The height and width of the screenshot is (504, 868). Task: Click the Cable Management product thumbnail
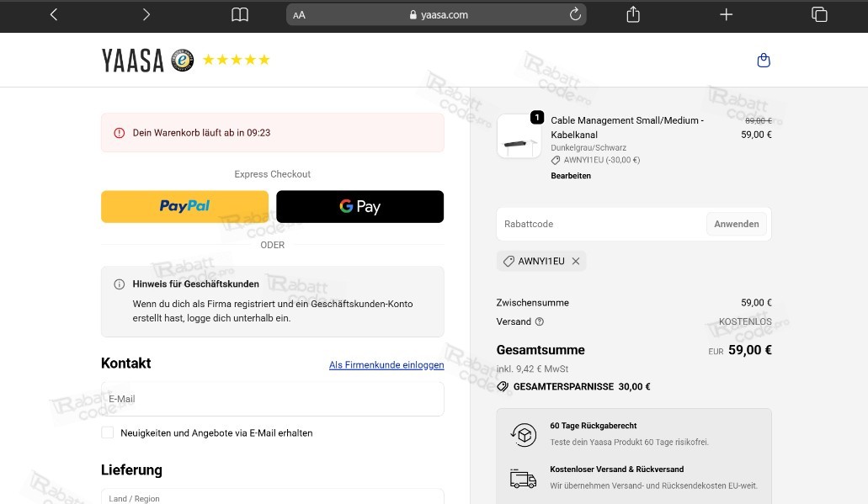tap(519, 136)
